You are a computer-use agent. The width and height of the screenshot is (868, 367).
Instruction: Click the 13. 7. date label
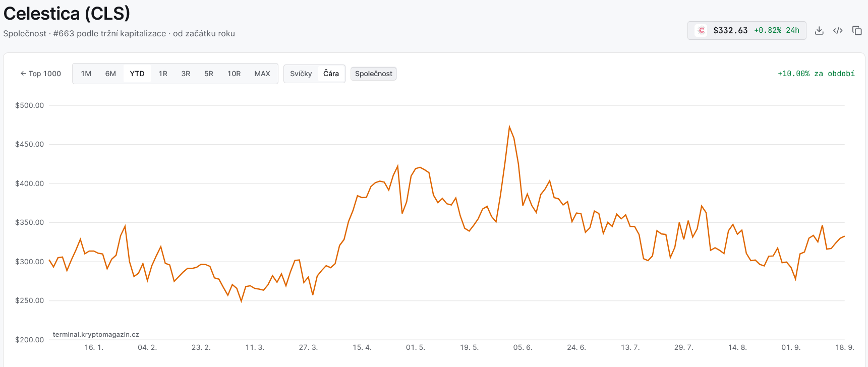point(630,347)
